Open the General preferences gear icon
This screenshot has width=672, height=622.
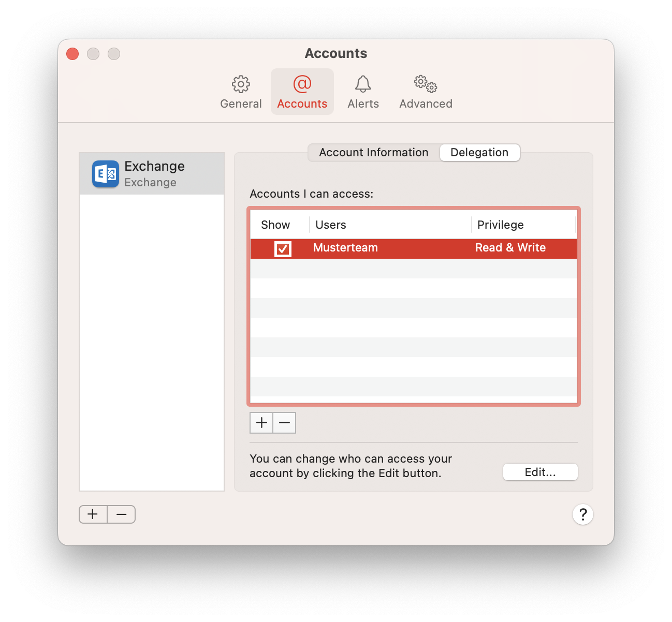click(x=241, y=84)
